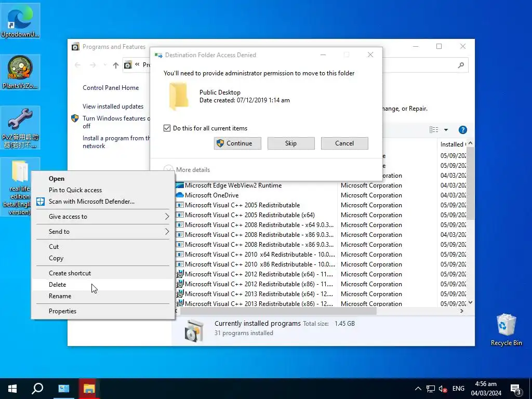Click the Public Desktop folder icon
The height and width of the screenshot is (399, 532).
coord(179,96)
